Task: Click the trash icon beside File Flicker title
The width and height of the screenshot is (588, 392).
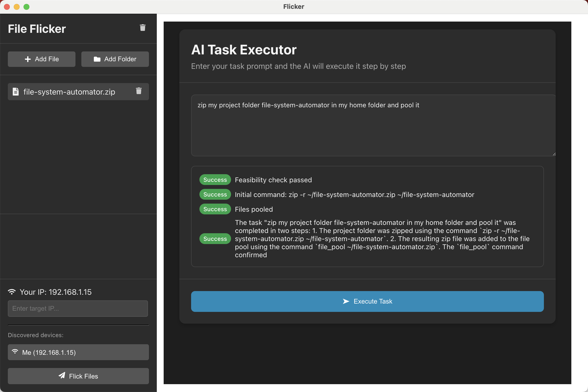Action: (143, 28)
